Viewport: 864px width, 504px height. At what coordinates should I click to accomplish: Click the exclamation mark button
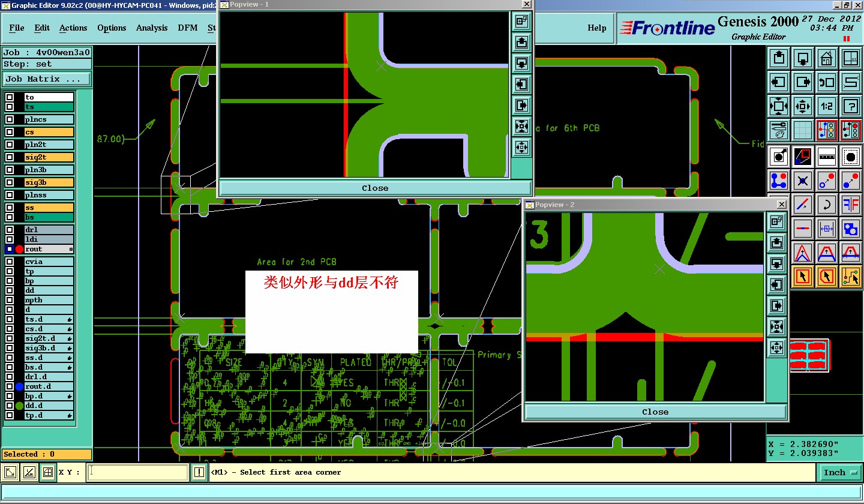[x=199, y=473]
